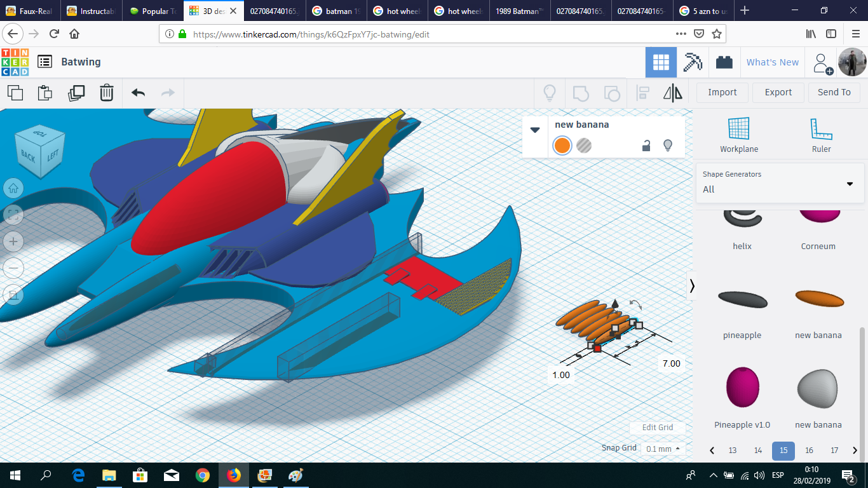Click the Home view icon

coord(13,188)
